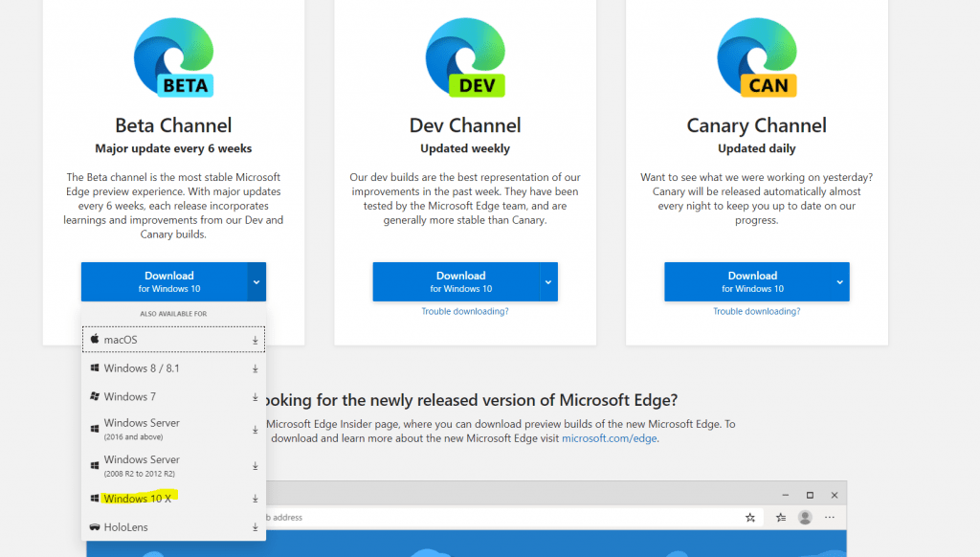Click the download arrow beside Windows 7

pyautogui.click(x=256, y=397)
